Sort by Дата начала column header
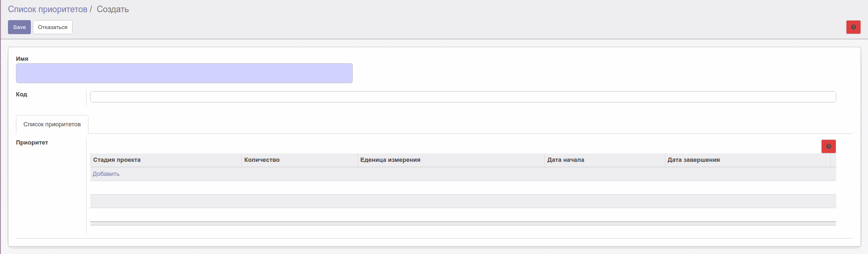Image resolution: width=868 pixels, height=254 pixels. tap(605, 160)
